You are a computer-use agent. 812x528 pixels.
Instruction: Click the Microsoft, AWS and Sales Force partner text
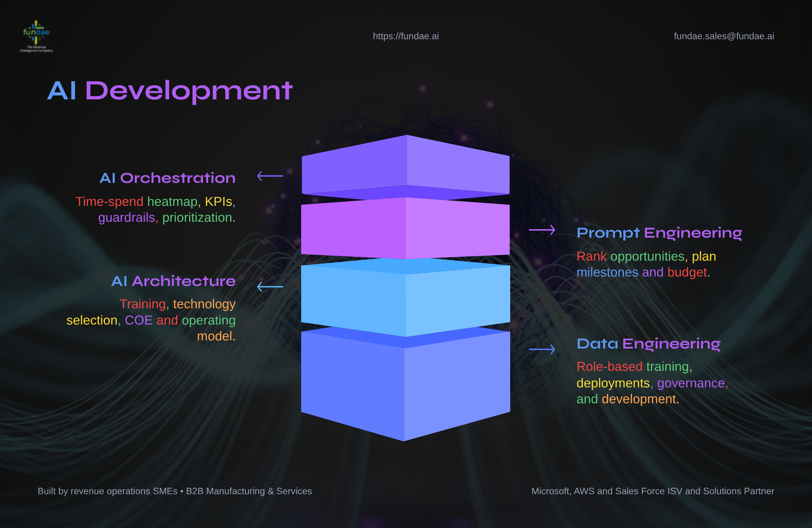(652, 491)
